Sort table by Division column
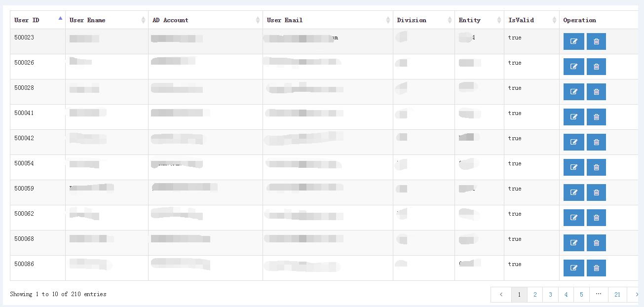This screenshot has width=644, height=307. (x=424, y=20)
